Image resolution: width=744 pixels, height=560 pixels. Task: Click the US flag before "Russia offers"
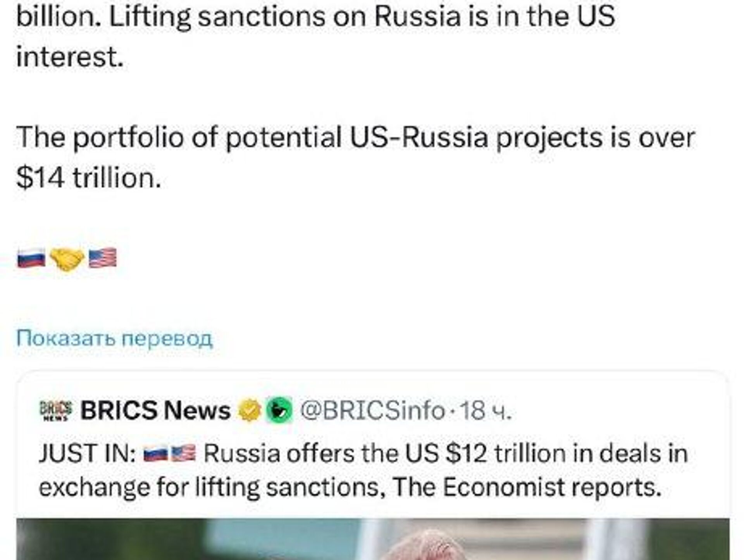183,453
